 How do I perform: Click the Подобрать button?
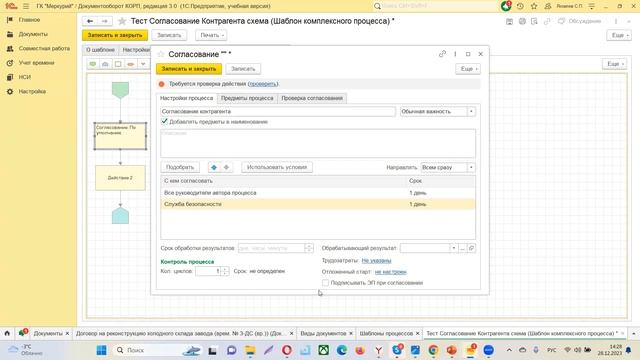click(x=180, y=167)
